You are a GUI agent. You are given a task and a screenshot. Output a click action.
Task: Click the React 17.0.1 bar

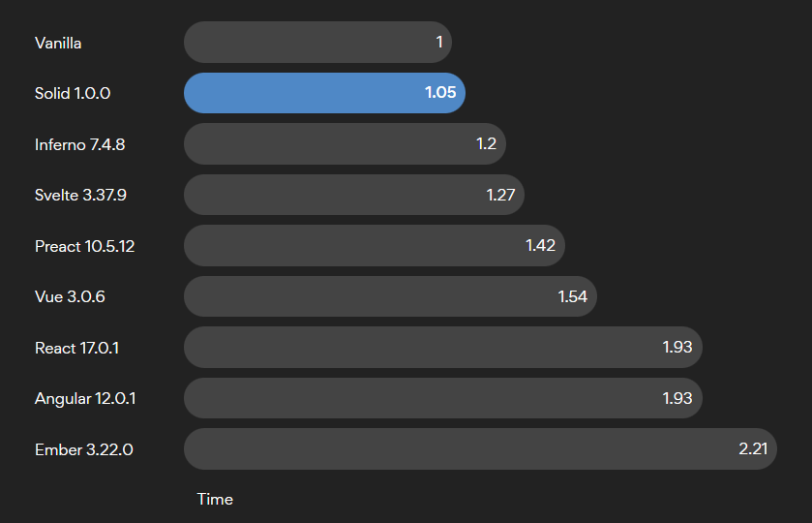pyautogui.click(x=442, y=347)
